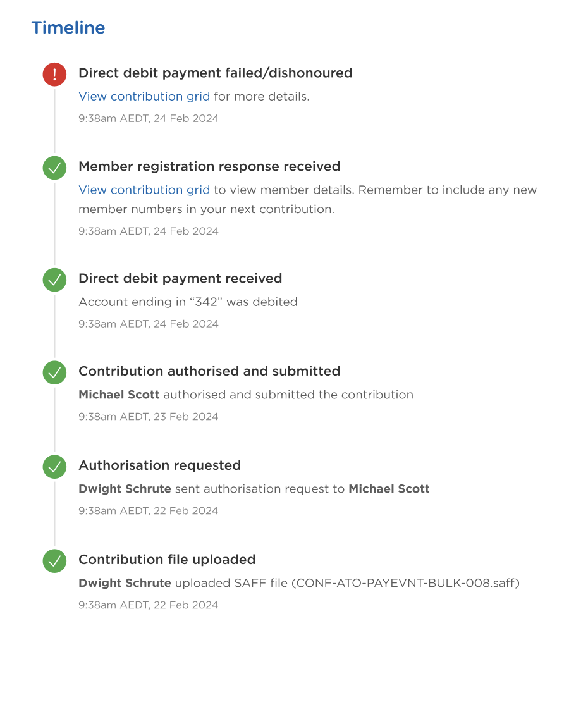Click Michael Scott name in authorised entry
Image resolution: width=588 pixels, height=707 pixels.
119,395
